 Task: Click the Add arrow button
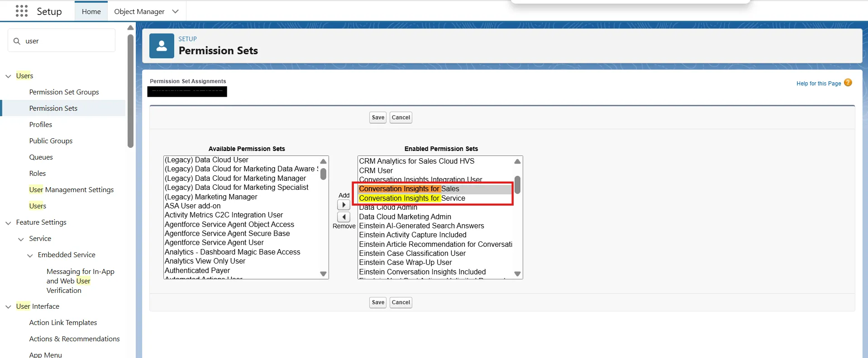(x=343, y=205)
